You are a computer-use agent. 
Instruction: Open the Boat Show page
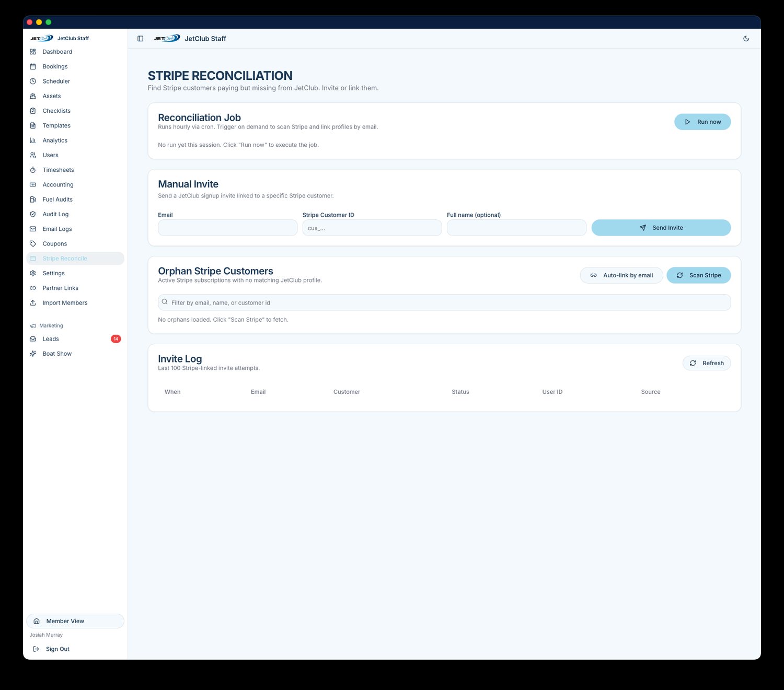pos(75,354)
